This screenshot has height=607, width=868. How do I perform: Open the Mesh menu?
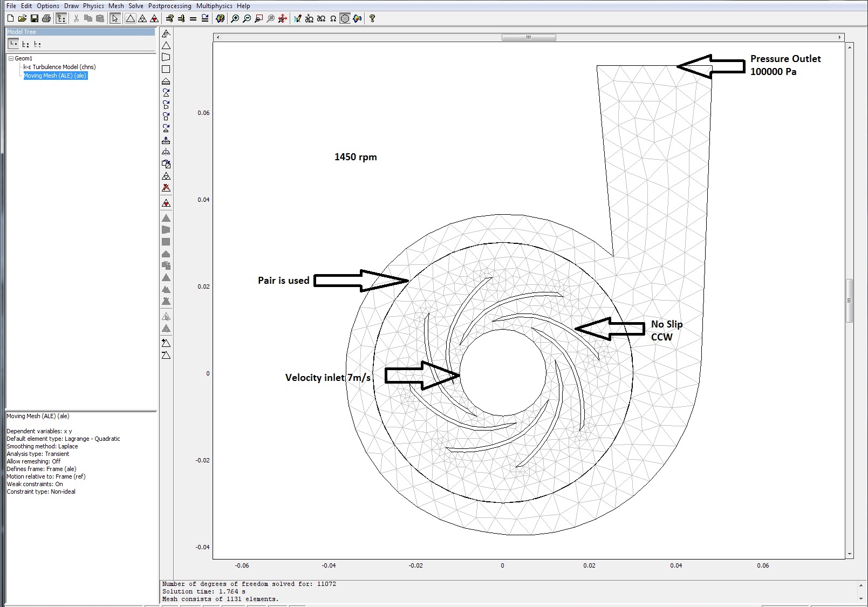click(116, 6)
